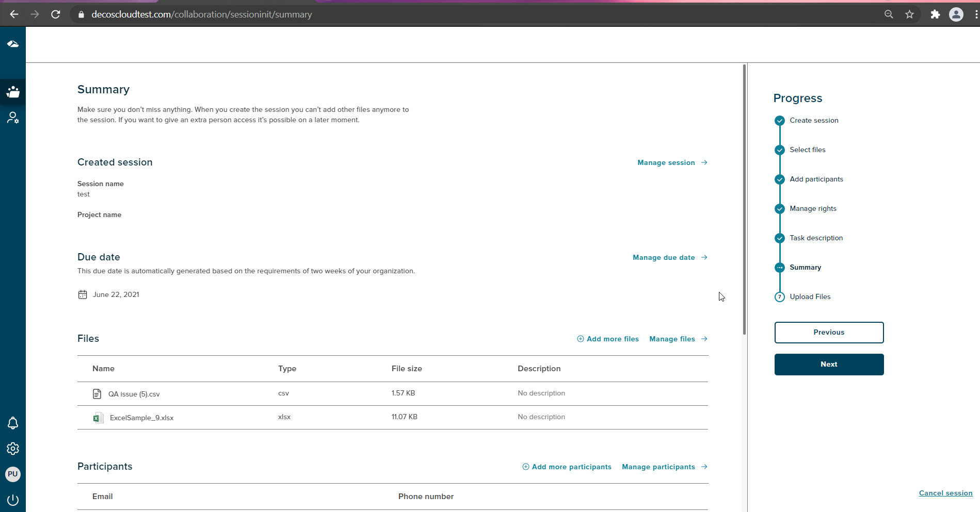This screenshot has height=512, width=980.
Task: Click the Excel icon for ExcelSample_9.xlsx
Action: point(98,418)
